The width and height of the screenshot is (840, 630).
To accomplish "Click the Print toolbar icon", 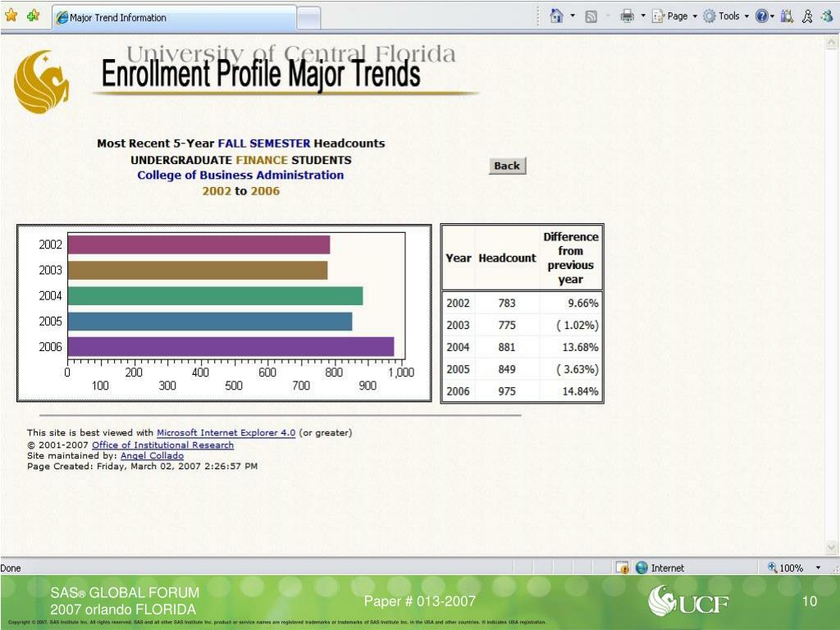I will point(627,16).
